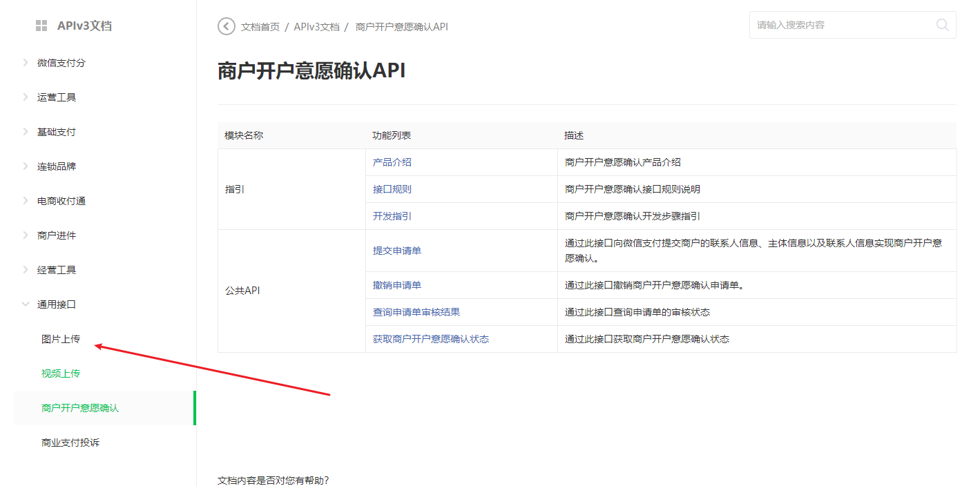
Task: Expand the 运营工具 chevron
Action: pyautogui.click(x=26, y=97)
